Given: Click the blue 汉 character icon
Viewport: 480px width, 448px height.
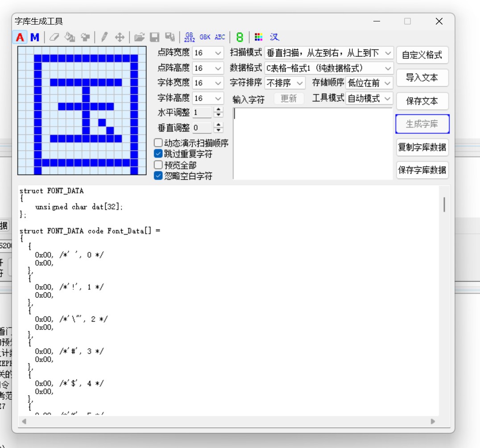Looking at the screenshot, I should point(274,37).
